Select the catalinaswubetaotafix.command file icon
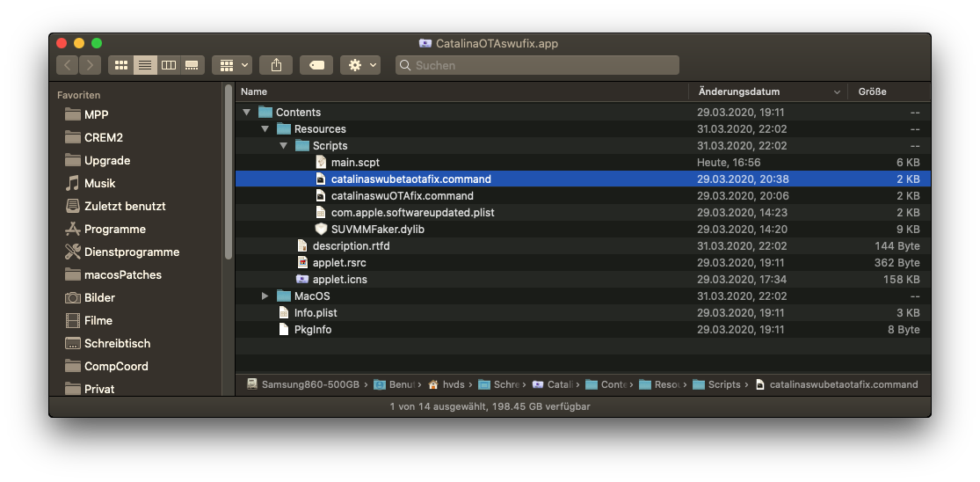Viewport: 980px width, 482px height. [321, 179]
